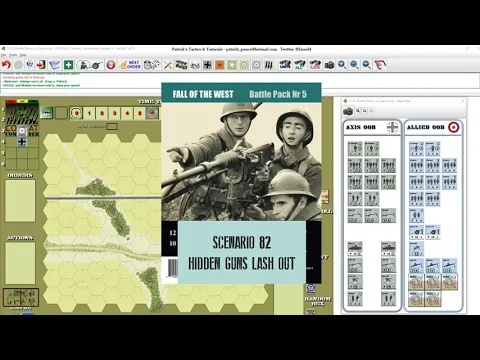
Task: Click the wire fence markers toolbar icon
Action: [269, 65]
